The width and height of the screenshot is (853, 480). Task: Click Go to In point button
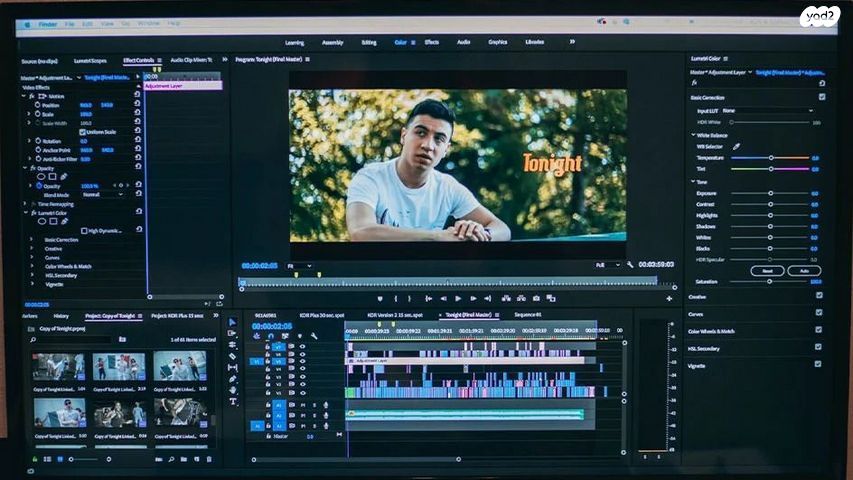428,298
